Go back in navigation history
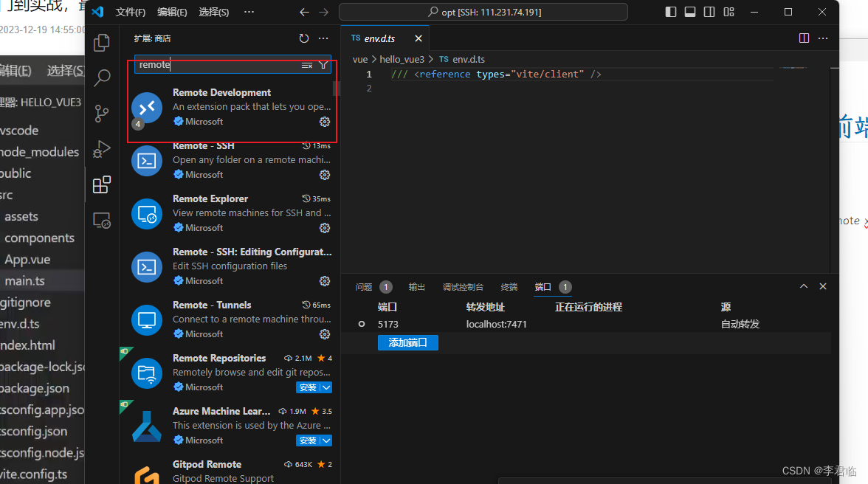The height and width of the screenshot is (484, 868). pos(304,12)
